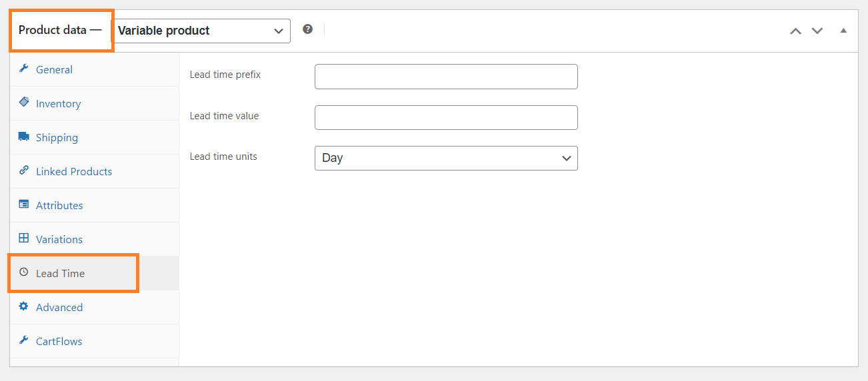
Task: Click the question mark help icon
Action: (307, 29)
